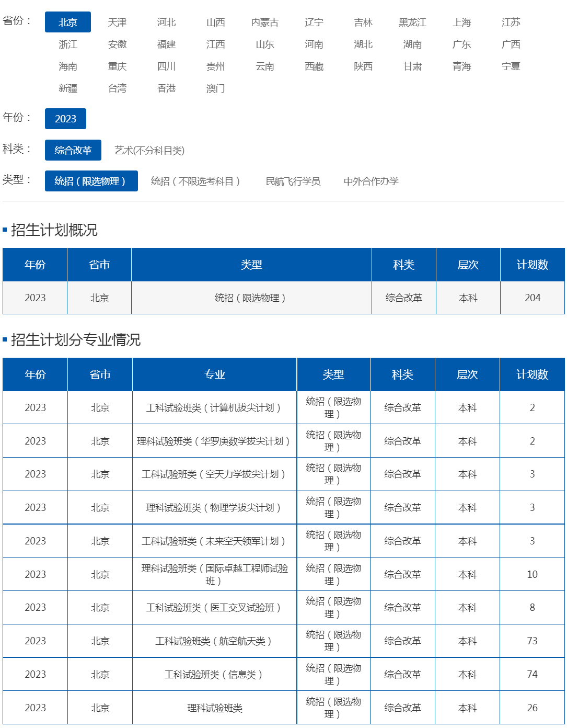Choose 青海 province
Viewport: 567px width, 728px height.
(x=462, y=66)
